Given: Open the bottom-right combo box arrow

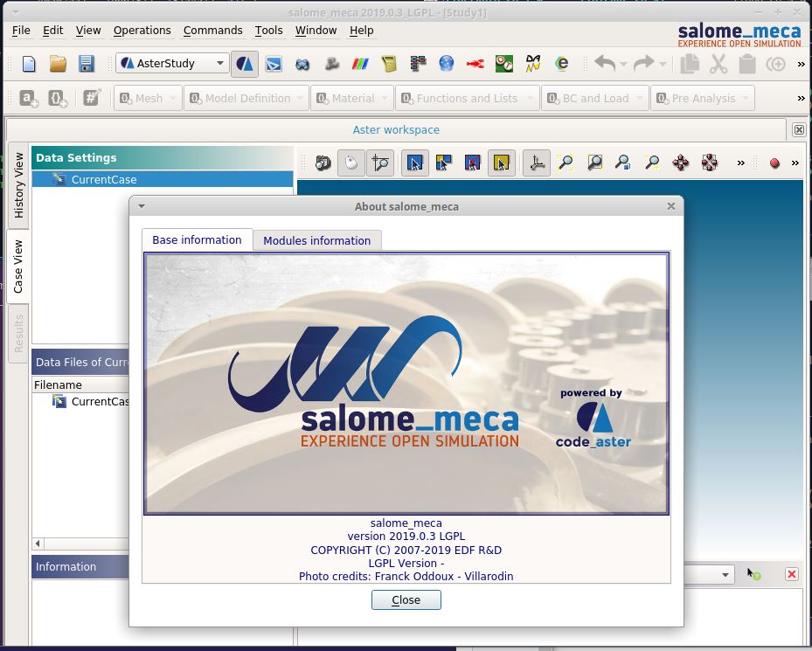Looking at the screenshot, I should [x=725, y=575].
